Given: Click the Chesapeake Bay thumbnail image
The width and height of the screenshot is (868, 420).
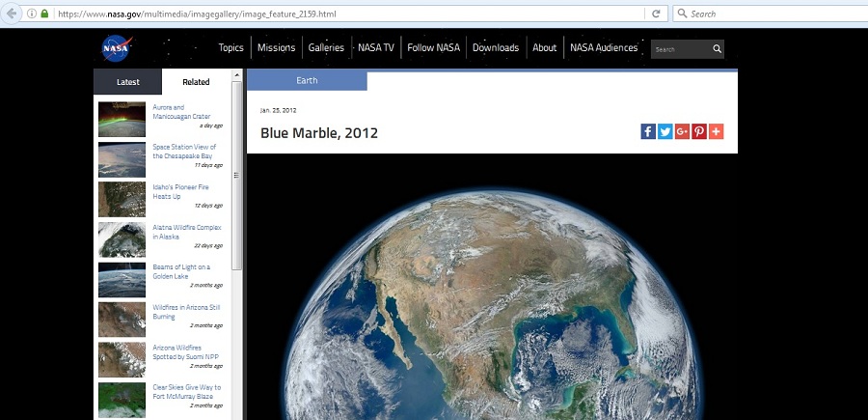Looking at the screenshot, I should [x=122, y=159].
